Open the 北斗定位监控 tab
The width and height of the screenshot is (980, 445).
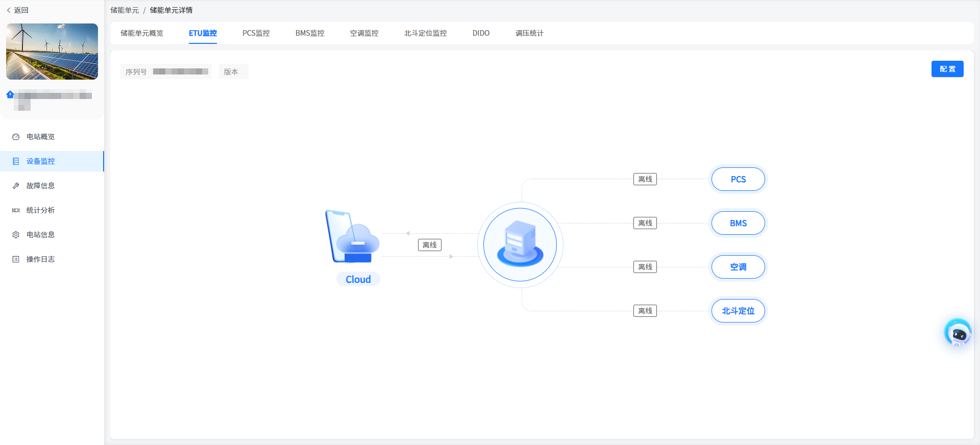[x=425, y=33]
